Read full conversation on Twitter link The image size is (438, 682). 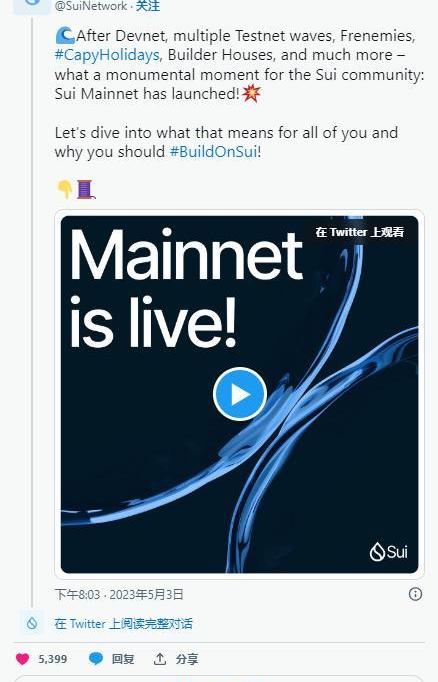[x=124, y=623]
